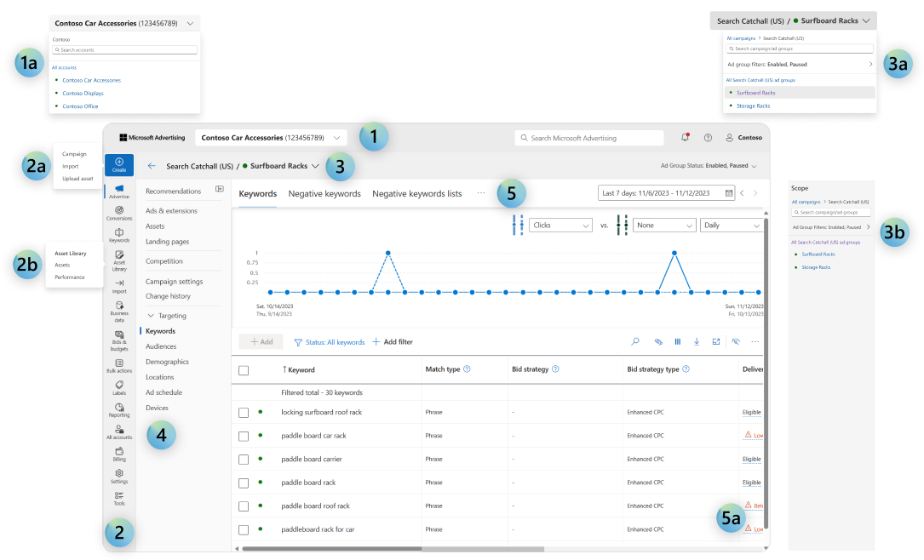Image resolution: width=924 pixels, height=560 pixels.
Task: Open Billing in the sidebar
Action: (119, 454)
